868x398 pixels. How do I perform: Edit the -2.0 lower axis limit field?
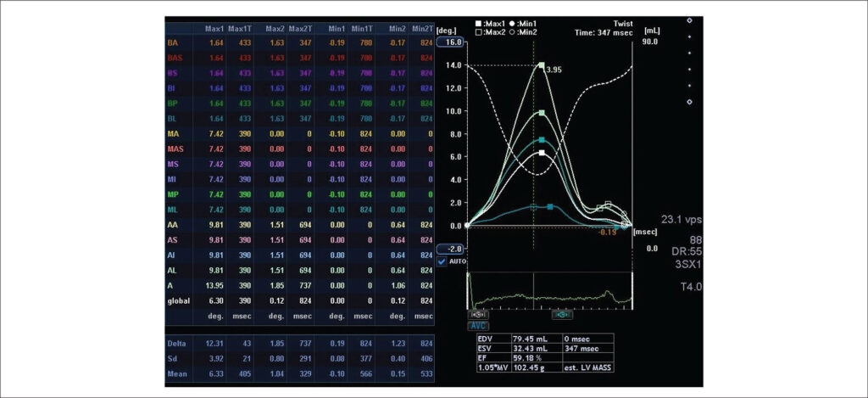(x=452, y=249)
